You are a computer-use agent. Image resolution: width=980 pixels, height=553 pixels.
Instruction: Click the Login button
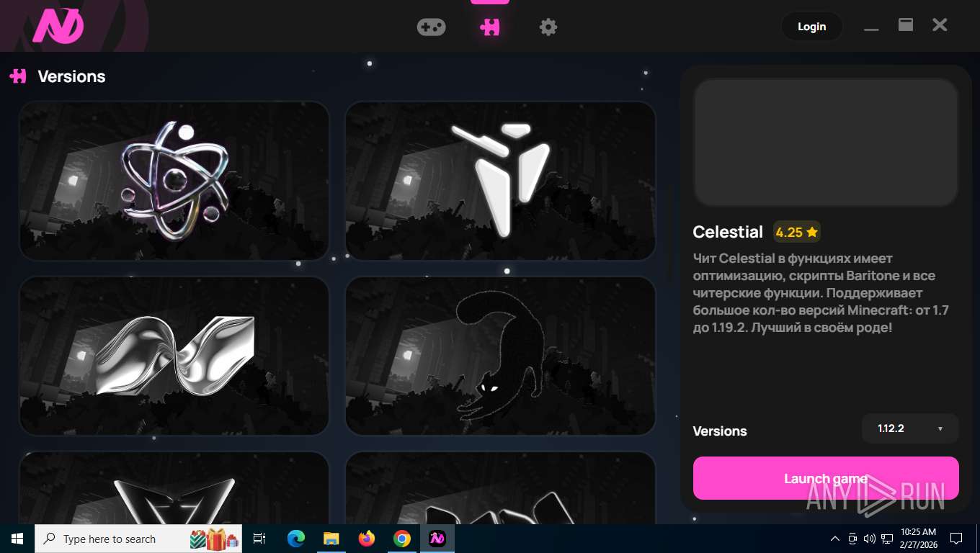[x=811, y=27]
